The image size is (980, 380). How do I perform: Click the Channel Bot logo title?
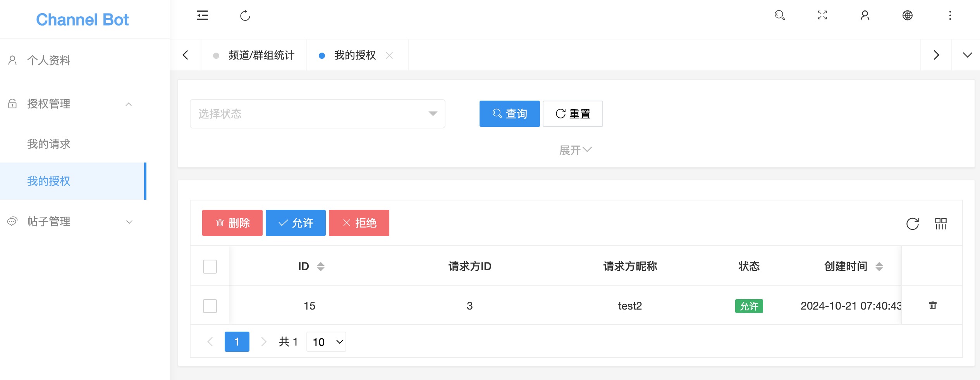[x=82, y=19]
